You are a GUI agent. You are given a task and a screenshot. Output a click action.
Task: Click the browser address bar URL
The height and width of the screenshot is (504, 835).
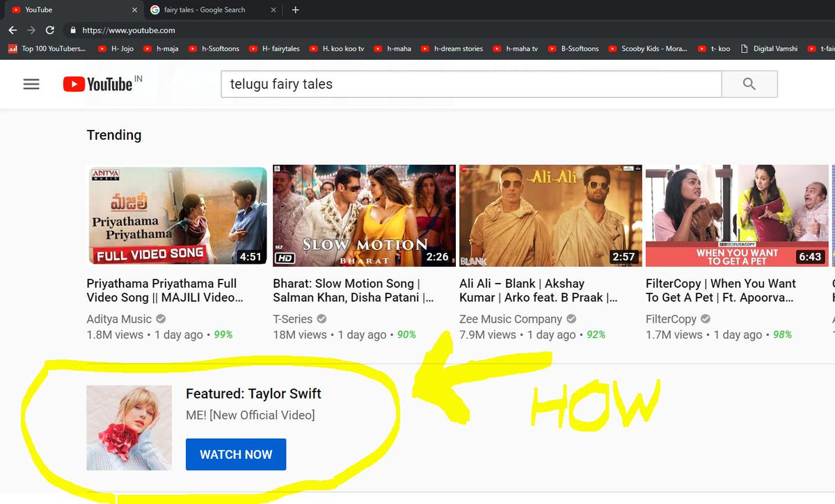[x=129, y=30]
